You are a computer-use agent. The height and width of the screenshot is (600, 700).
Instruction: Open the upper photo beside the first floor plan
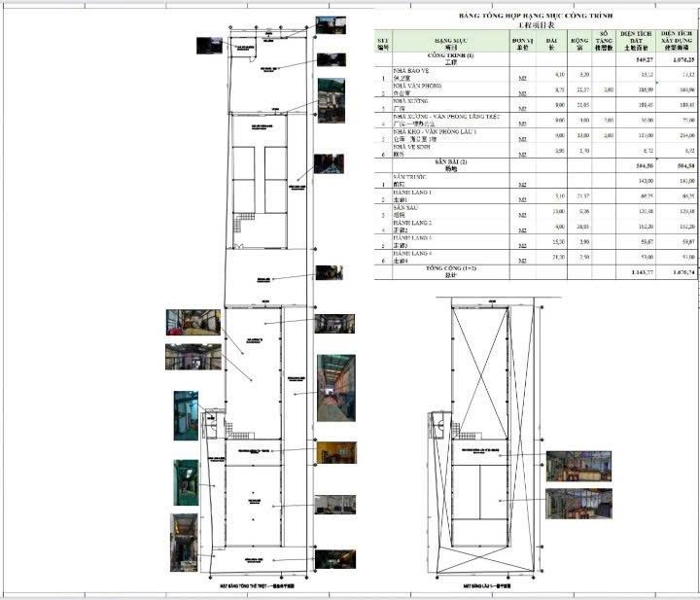pos(578,466)
